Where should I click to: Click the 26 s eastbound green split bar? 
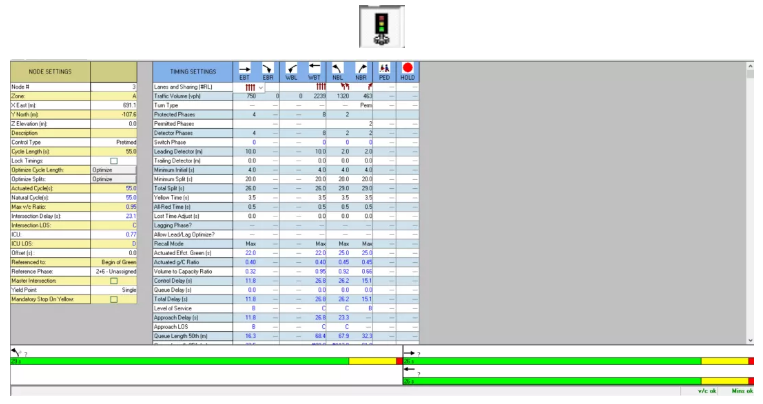coord(552,361)
